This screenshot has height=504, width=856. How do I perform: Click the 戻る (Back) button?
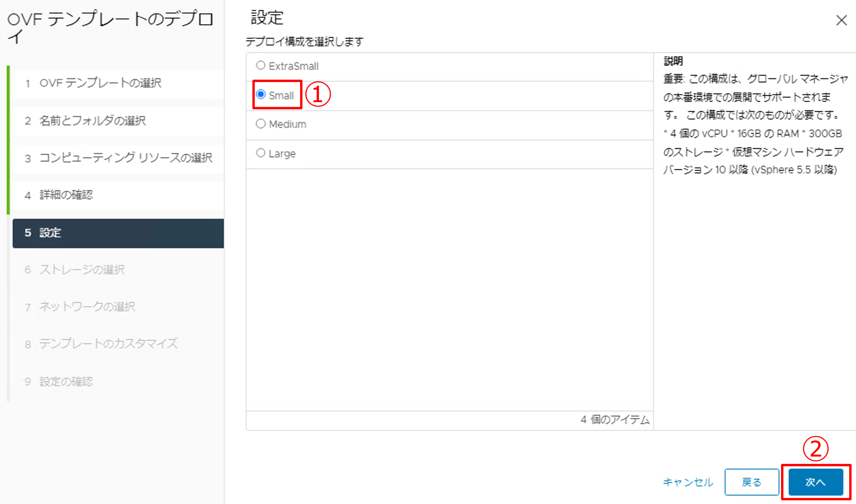(x=751, y=482)
